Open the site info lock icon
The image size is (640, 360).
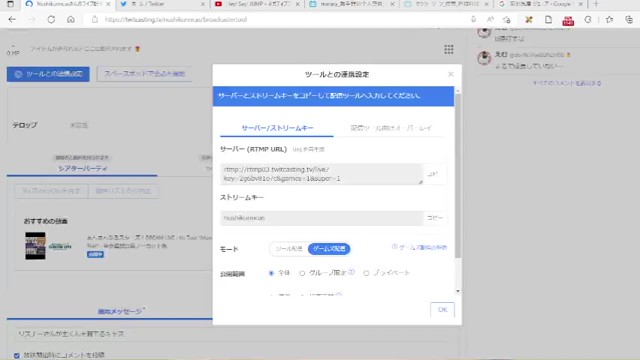[x=95, y=19]
